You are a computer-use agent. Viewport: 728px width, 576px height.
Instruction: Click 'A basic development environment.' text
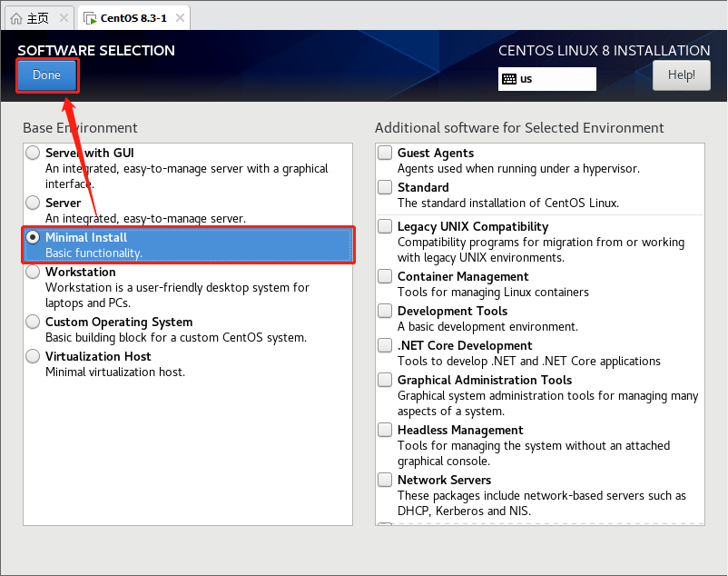pyautogui.click(x=488, y=326)
